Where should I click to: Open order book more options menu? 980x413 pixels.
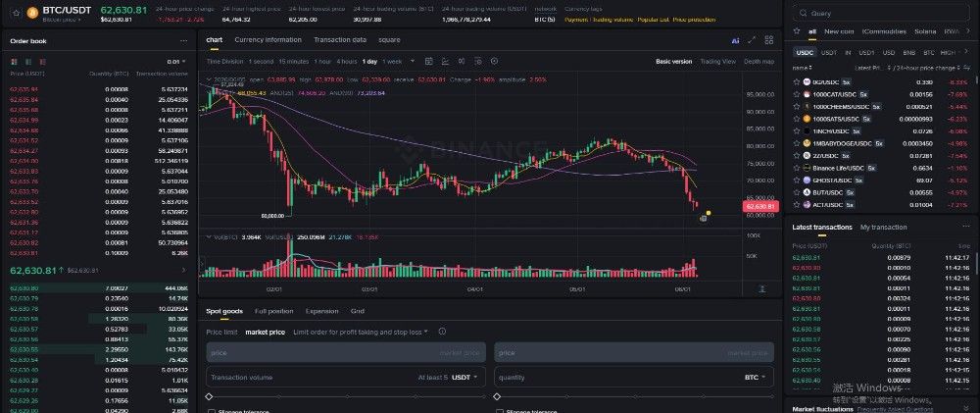click(184, 40)
